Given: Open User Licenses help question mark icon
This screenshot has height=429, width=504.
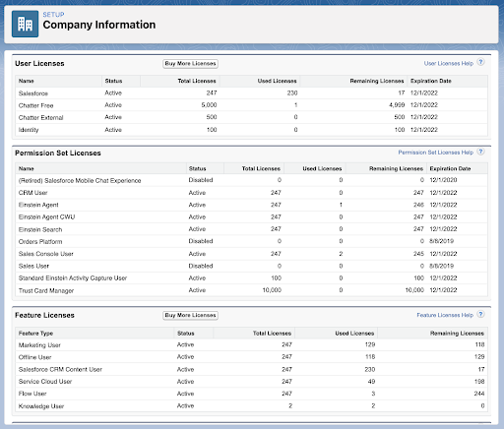Looking at the screenshot, I should [480, 62].
